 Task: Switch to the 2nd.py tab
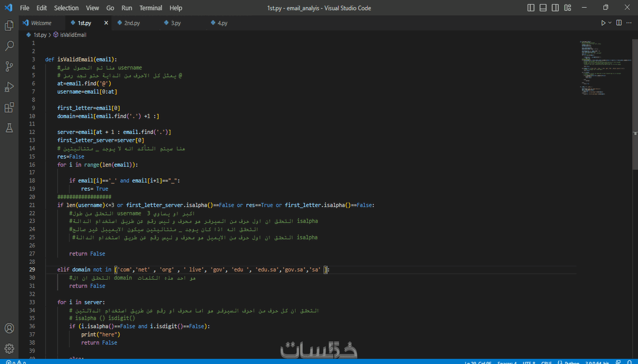click(x=129, y=23)
